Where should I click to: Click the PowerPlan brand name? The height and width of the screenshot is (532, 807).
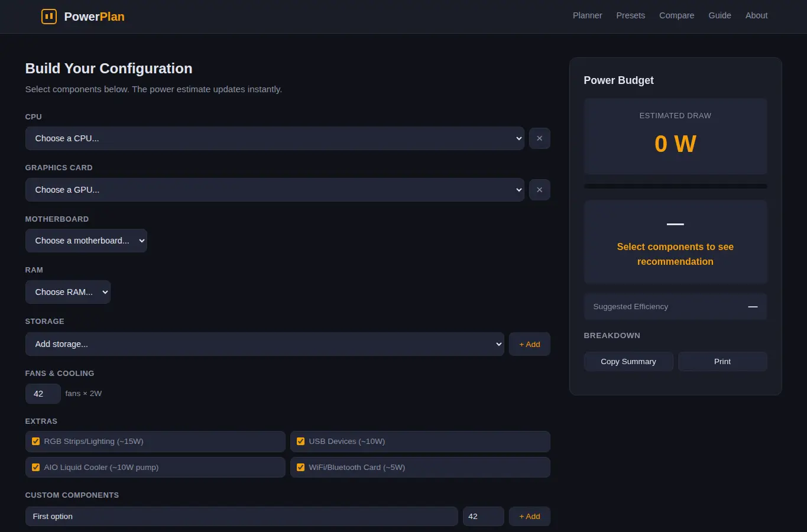click(94, 17)
